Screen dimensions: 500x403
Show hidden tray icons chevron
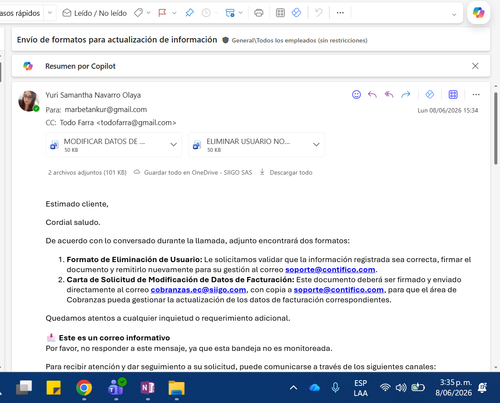point(293,388)
